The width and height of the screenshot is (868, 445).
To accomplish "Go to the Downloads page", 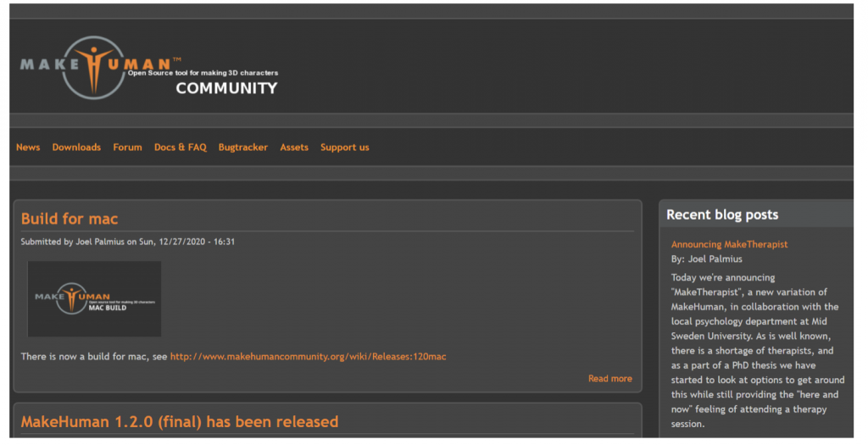I will click(x=76, y=147).
